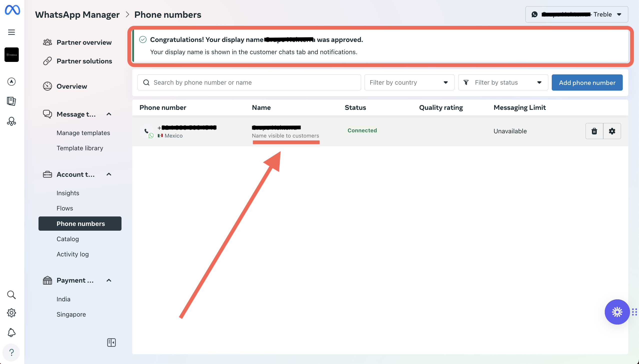Open India payment settings
This screenshot has height=364, width=639.
[x=63, y=299]
